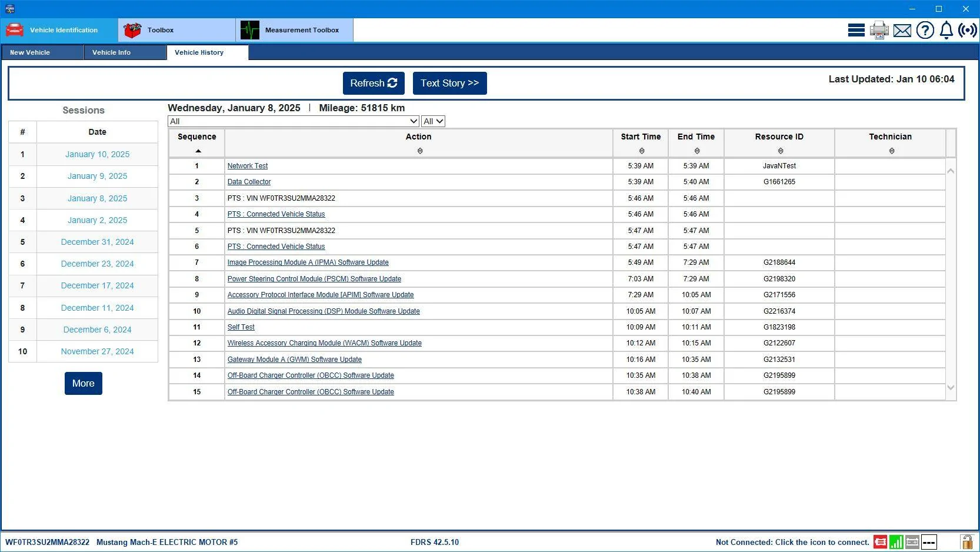This screenshot has height=552, width=980.
Task: Open PTS Connected Vehicle Status in sequence 6
Action: click(x=276, y=247)
